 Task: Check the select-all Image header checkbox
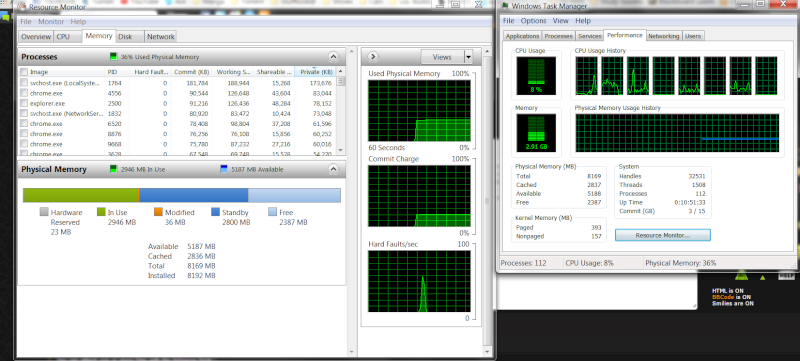(x=24, y=72)
